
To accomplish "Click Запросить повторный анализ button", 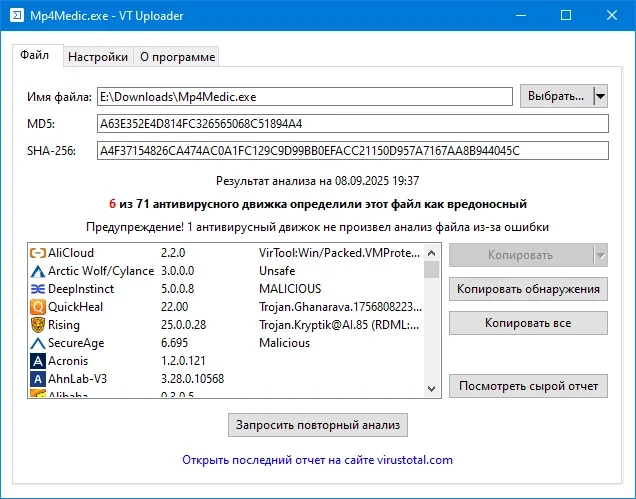I will (318, 425).
